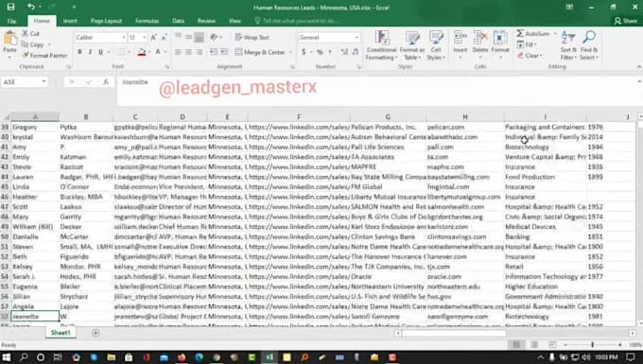
Task: Toggle Wrap Text
Action: click(x=252, y=37)
